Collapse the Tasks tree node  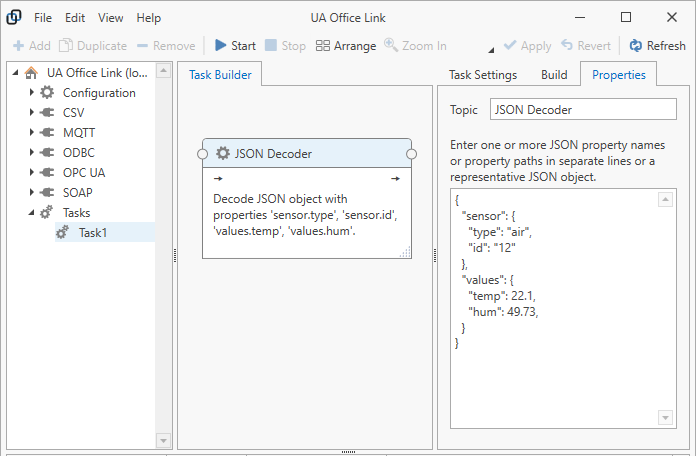pos(31,213)
